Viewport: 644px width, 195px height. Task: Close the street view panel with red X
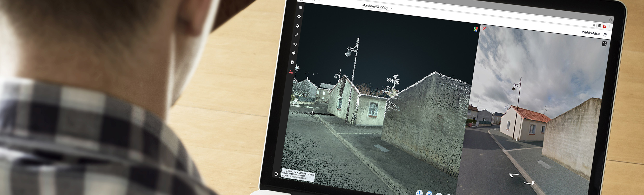[484, 29]
